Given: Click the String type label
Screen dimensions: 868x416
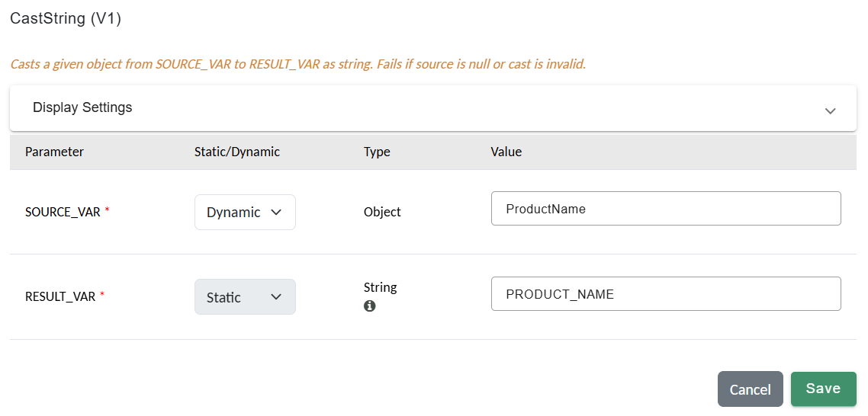Looking at the screenshot, I should pos(380,287).
